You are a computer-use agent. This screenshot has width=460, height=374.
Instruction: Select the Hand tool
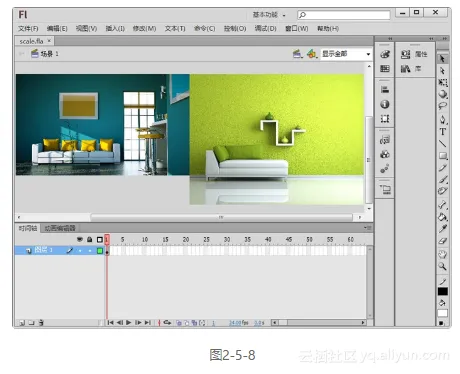pos(442,255)
